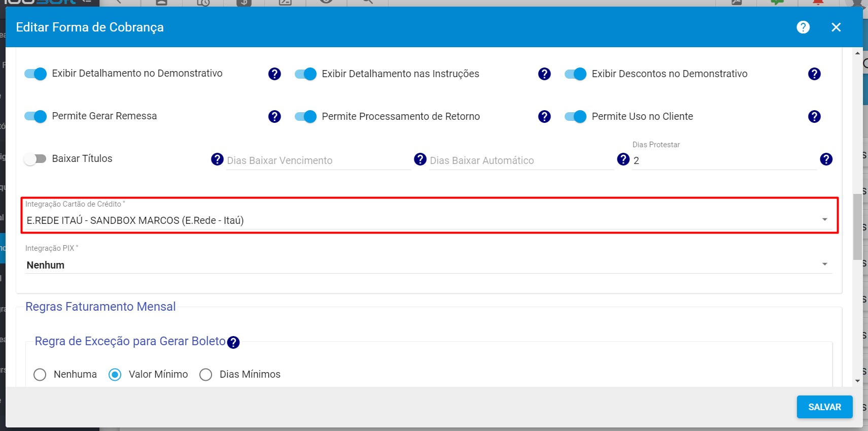This screenshot has height=431, width=868.
Task: Select the Dias Mínimos radio option
Action: tap(205, 375)
